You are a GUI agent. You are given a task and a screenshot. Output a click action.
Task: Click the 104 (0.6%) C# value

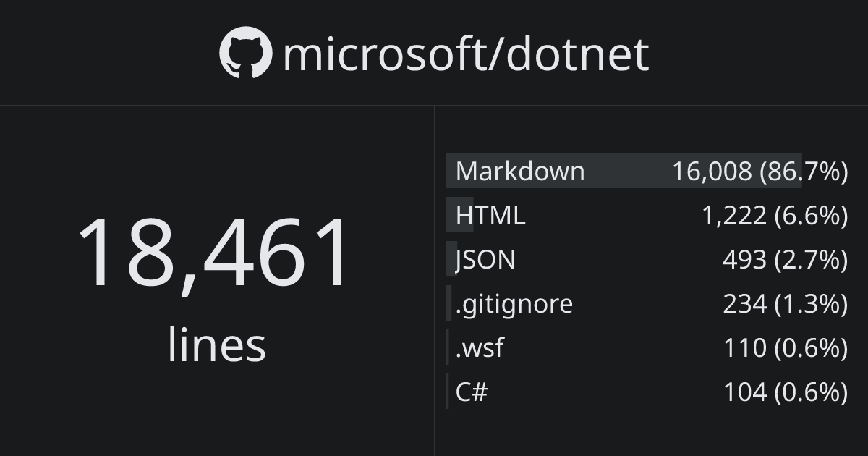[x=786, y=392]
